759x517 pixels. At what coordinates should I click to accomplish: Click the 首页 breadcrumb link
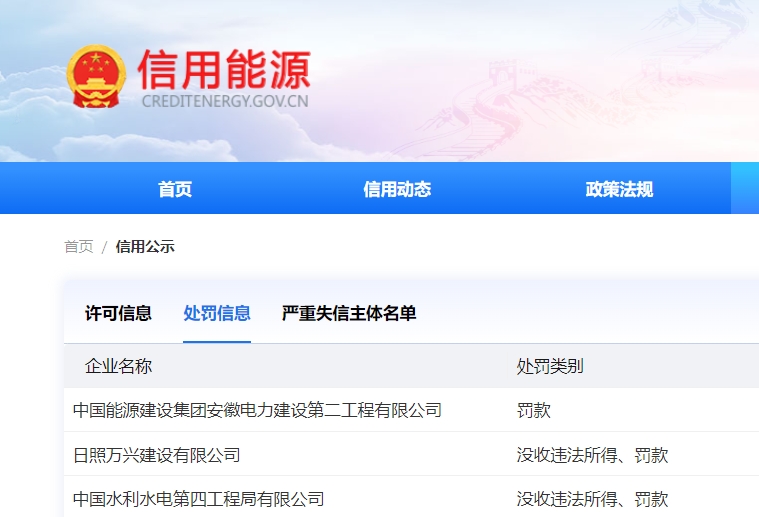(x=79, y=246)
